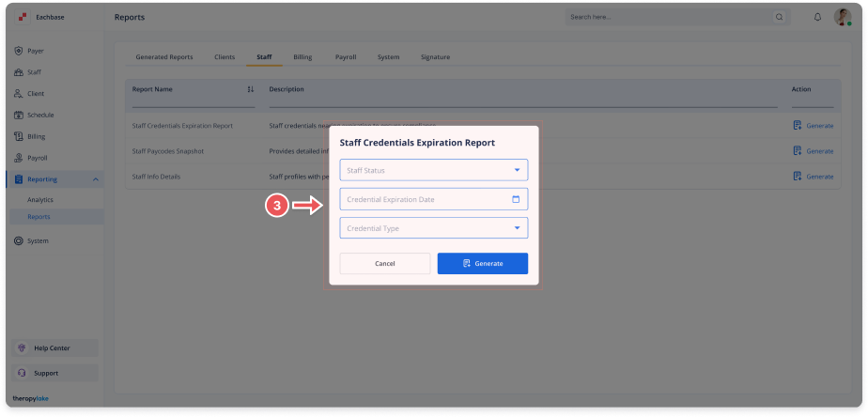Go to Schedule in the sidebar

pyautogui.click(x=39, y=115)
